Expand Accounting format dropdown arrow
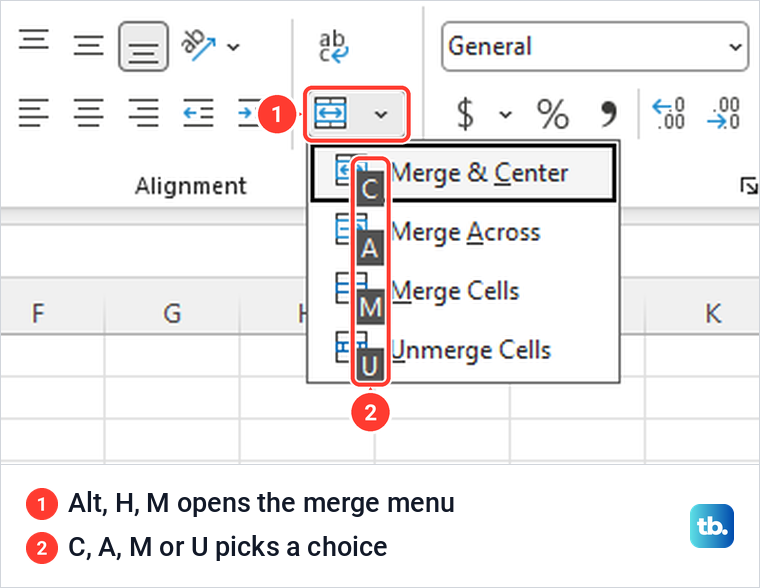 coord(506,115)
